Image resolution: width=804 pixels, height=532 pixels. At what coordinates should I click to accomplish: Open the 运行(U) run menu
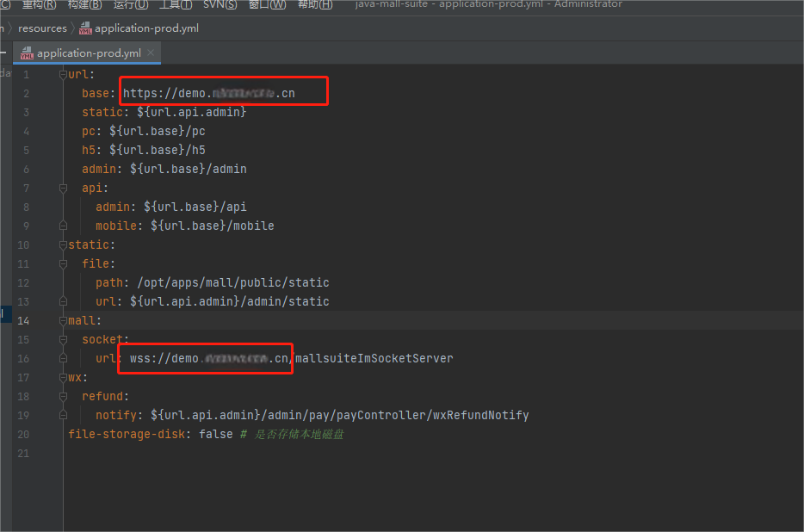point(130,4)
